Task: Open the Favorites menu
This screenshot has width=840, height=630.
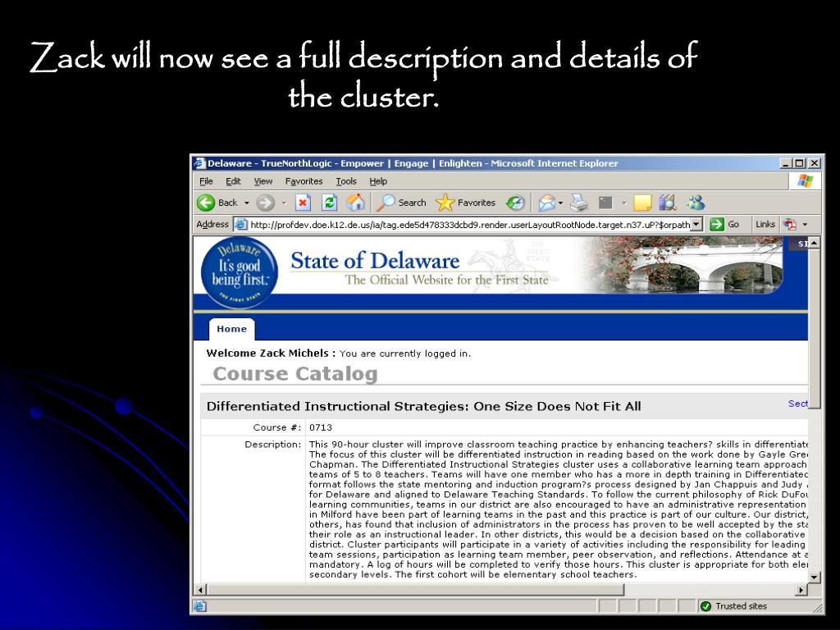Action: tap(304, 181)
